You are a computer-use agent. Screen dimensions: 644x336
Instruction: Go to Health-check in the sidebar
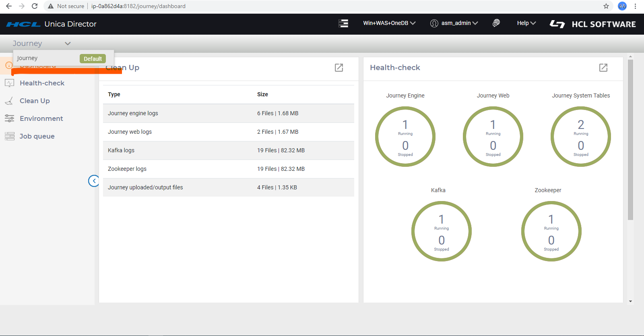click(x=42, y=83)
